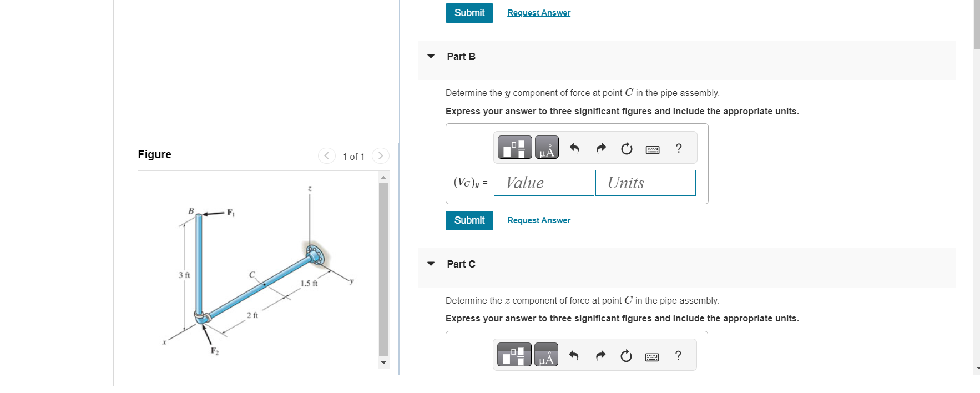
Task: Click the undo arrow in Part B answer toolbar
Action: pos(574,148)
